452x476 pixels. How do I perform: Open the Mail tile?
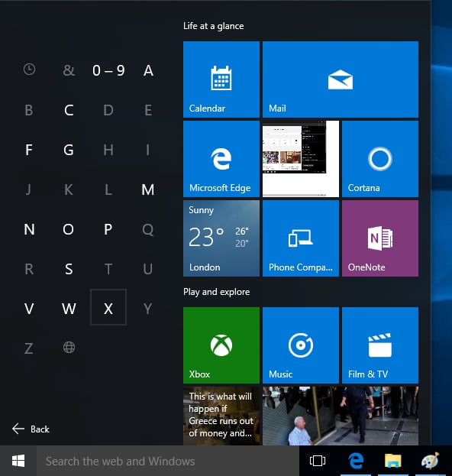tap(341, 79)
